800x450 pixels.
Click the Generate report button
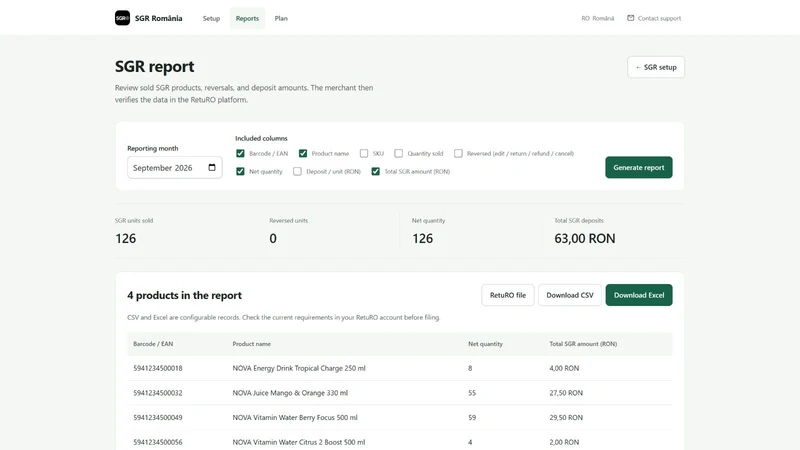coord(638,167)
